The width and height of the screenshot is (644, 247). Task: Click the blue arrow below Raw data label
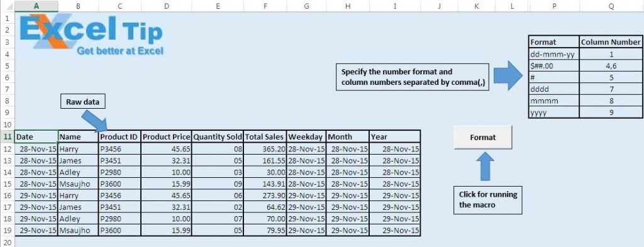pos(94,121)
